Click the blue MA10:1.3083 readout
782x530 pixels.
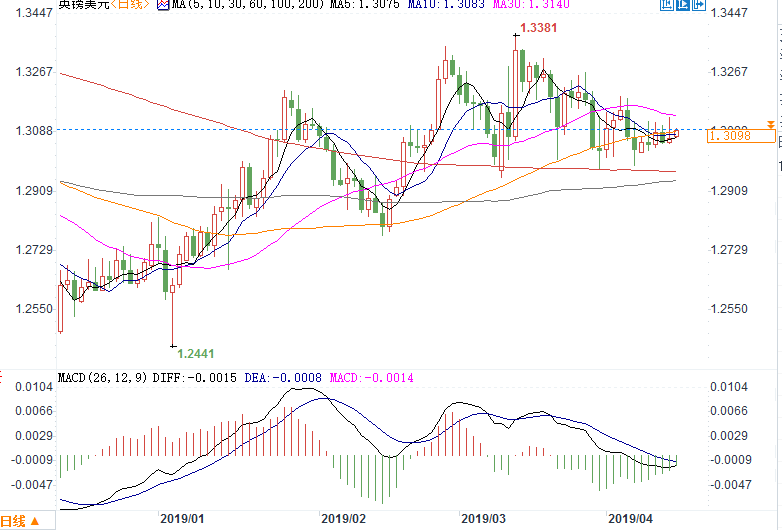point(446,5)
